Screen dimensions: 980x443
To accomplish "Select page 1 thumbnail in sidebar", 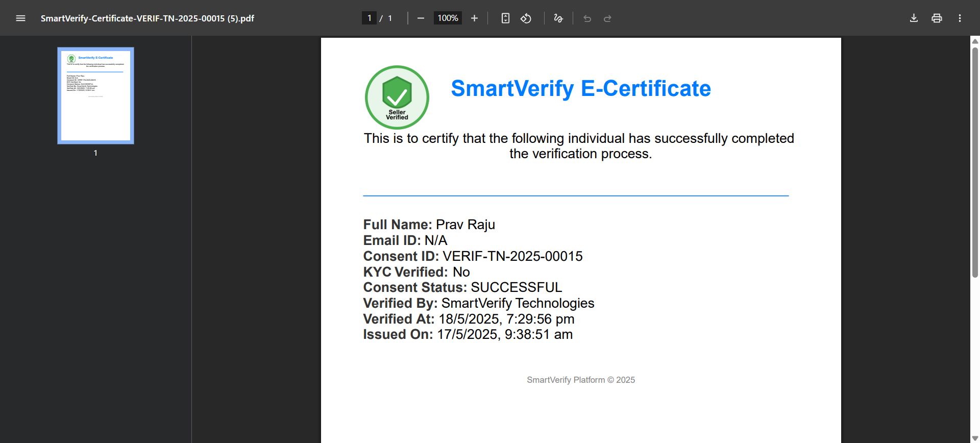I will (x=95, y=95).
